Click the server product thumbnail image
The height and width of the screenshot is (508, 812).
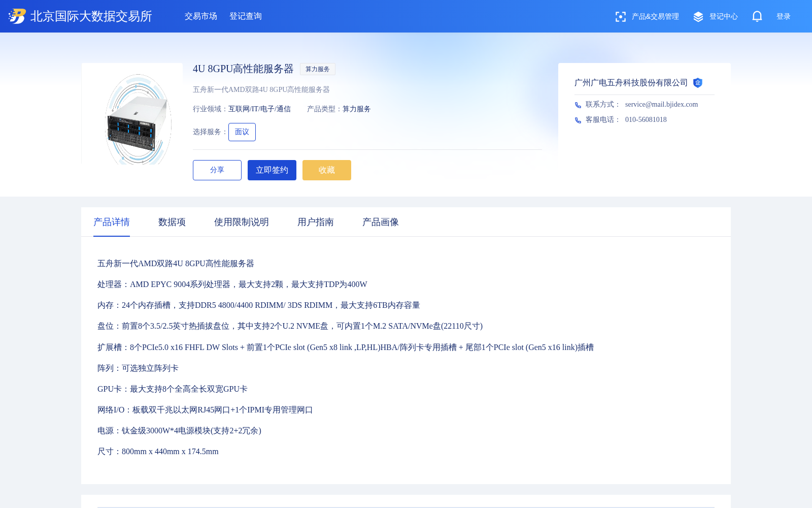132,114
